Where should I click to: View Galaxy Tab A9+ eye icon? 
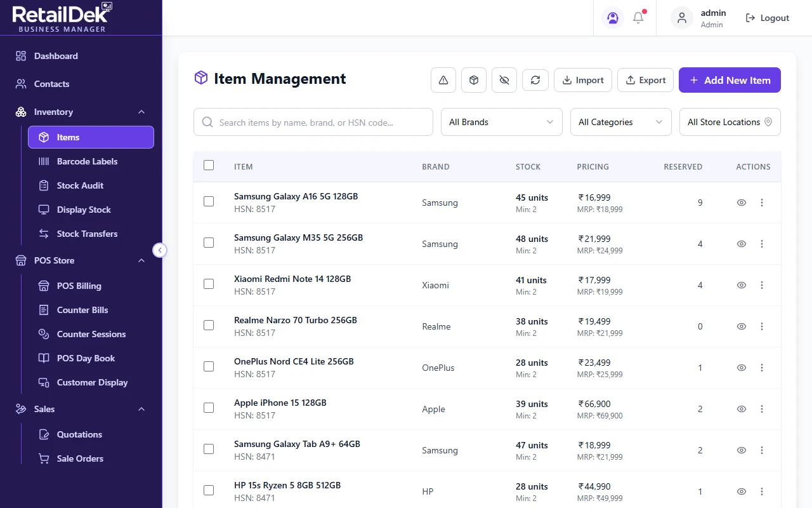point(741,450)
